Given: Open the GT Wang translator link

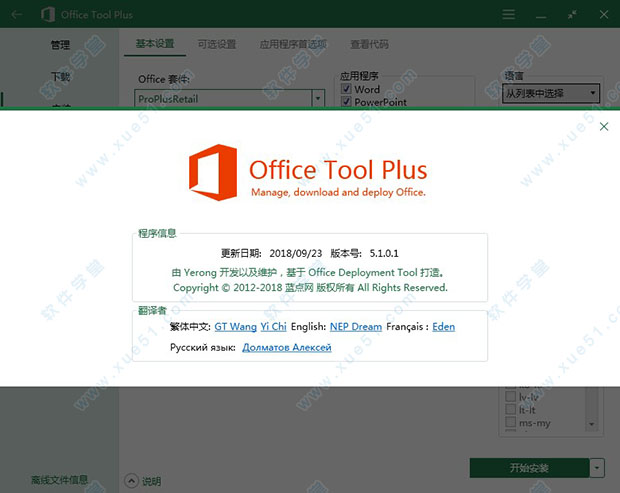Looking at the screenshot, I should pos(235,327).
